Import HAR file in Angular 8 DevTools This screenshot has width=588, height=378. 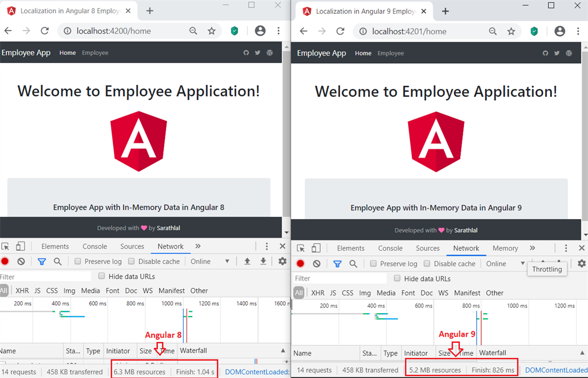(x=247, y=261)
